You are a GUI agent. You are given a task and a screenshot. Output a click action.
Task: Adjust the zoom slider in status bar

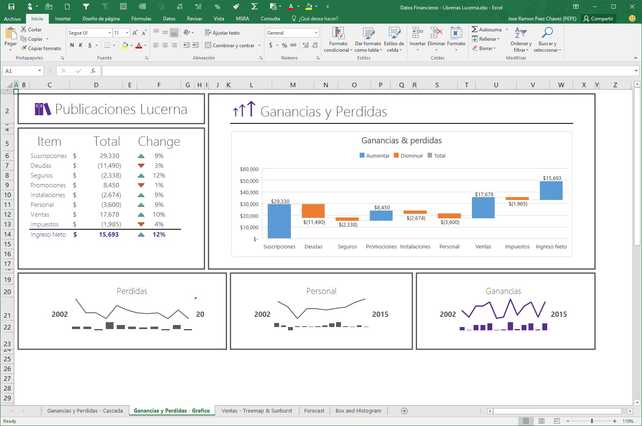coord(592,421)
